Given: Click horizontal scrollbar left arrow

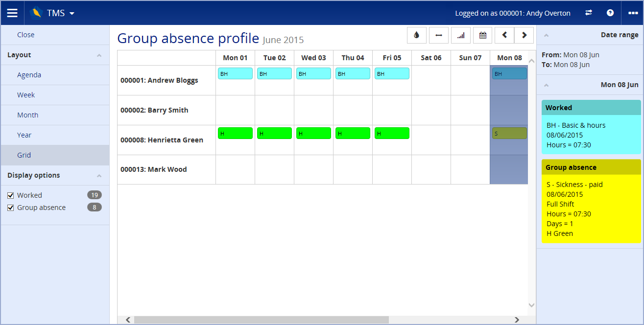Looking at the screenshot, I should [x=128, y=320].
